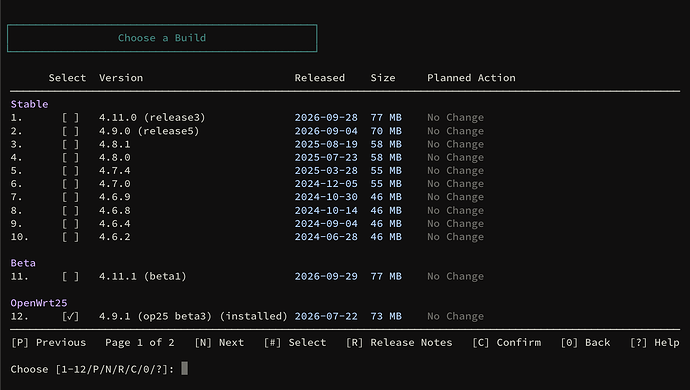Viewport: 690px width, 390px height.
Task: Click the [#] Select option
Action: (295, 342)
